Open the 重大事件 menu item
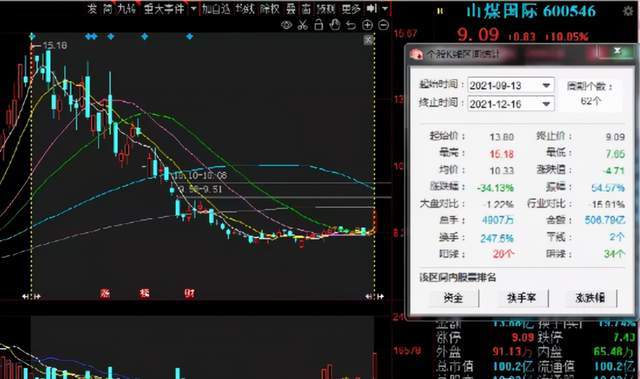The height and width of the screenshot is (379, 640). (x=164, y=9)
